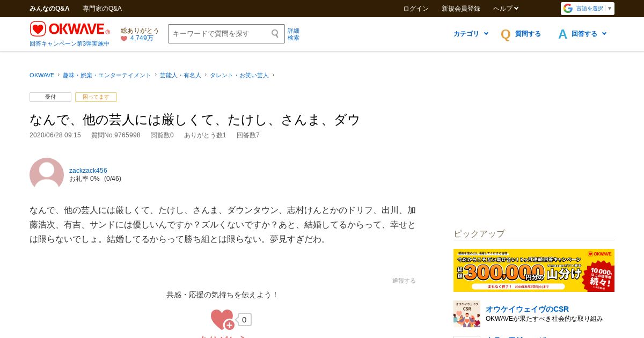Go to 趣味・娯楽・エンターテイメント breadcrumb

click(x=107, y=75)
